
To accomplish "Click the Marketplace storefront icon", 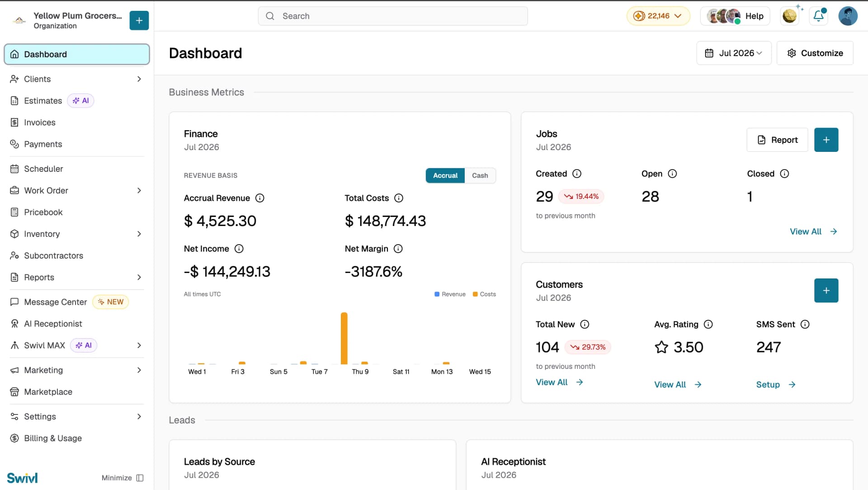I will [x=14, y=392].
